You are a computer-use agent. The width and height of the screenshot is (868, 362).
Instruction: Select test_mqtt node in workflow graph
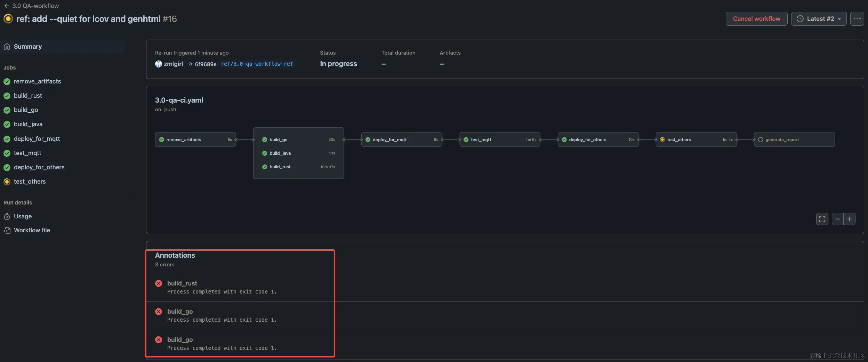[x=500, y=139]
